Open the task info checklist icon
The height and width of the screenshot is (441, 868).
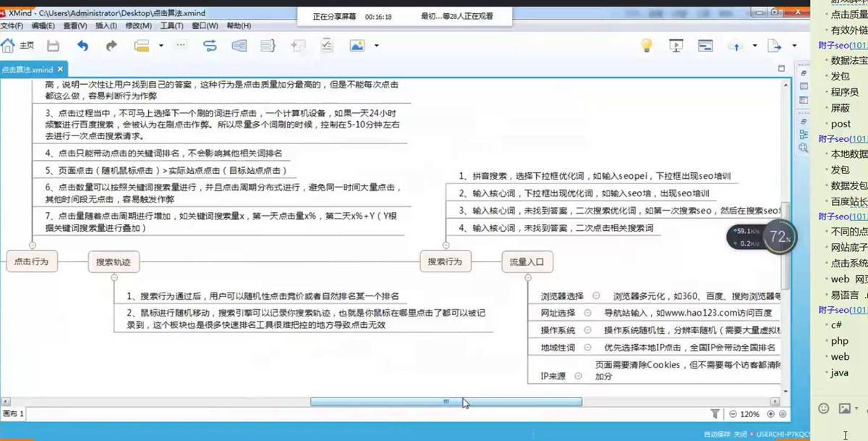[x=327, y=46]
